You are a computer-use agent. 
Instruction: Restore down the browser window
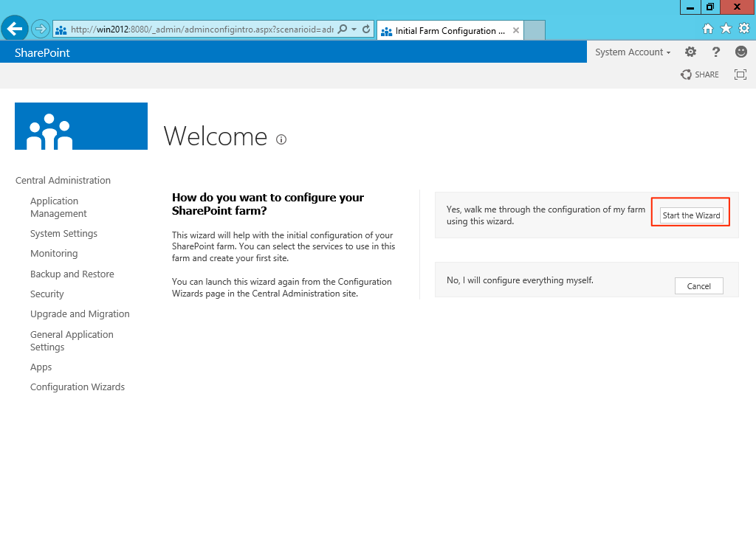tap(710, 7)
